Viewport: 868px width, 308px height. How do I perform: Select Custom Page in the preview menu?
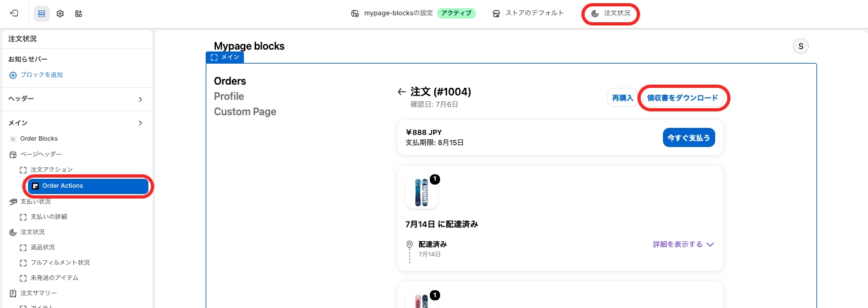pos(245,112)
